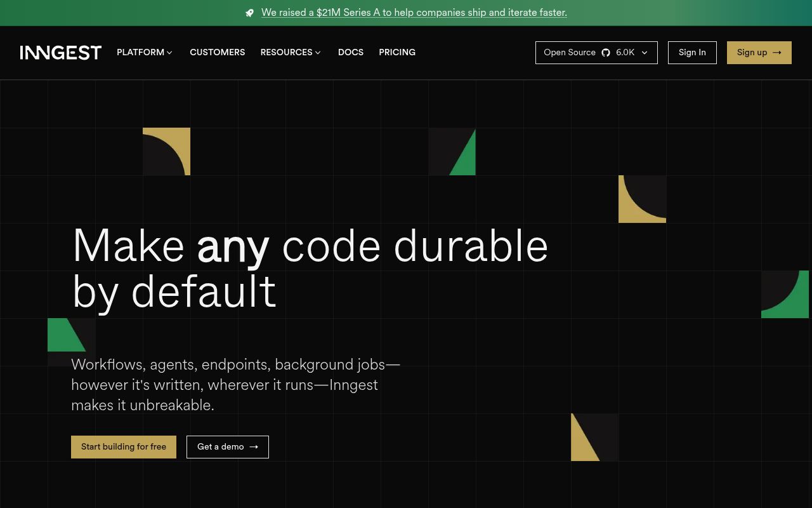The height and width of the screenshot is (508, 812).
Task: Expand the Platform menu chevron
Action: (x=169, y=53)
